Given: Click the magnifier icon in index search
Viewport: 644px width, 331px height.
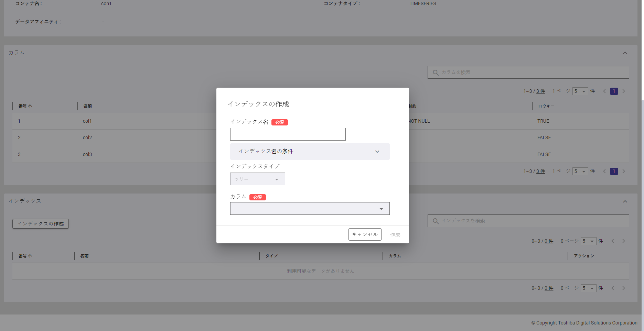Looking at the screenshot, I should (436, 221).
